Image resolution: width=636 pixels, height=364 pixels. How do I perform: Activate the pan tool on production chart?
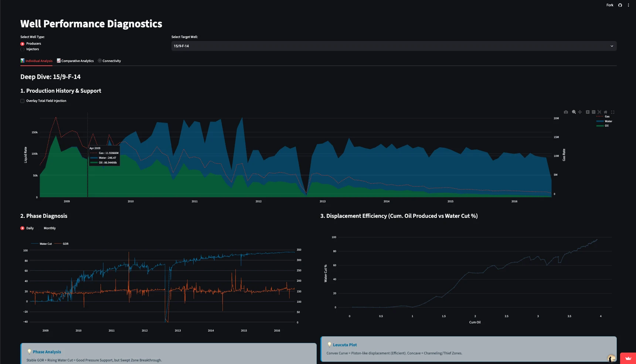(x=580, y=112)
